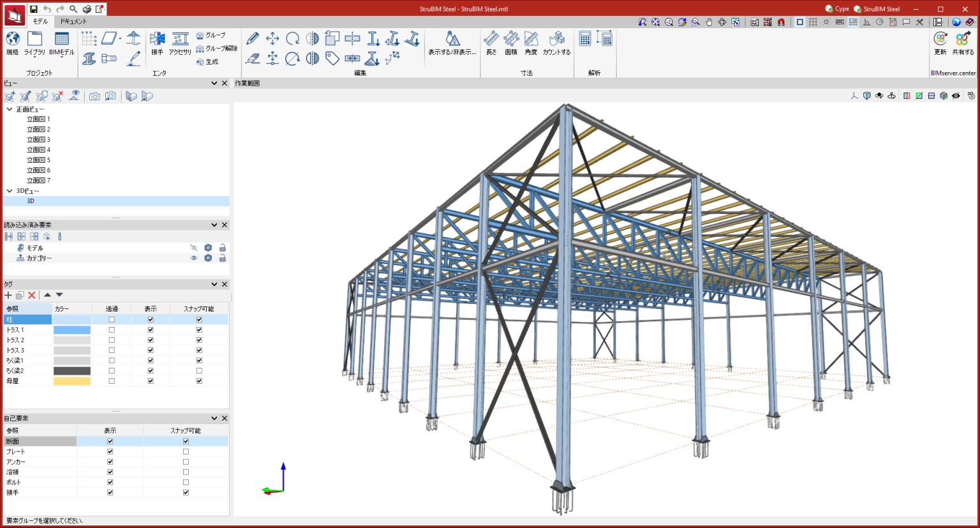Switch to the ドキュメント tab
The height and width of the screenshot is (528, 980).
(73, 22)
